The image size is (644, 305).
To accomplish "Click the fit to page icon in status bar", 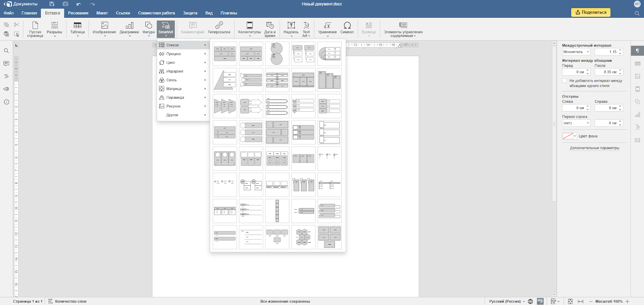I will pos(570,301).
